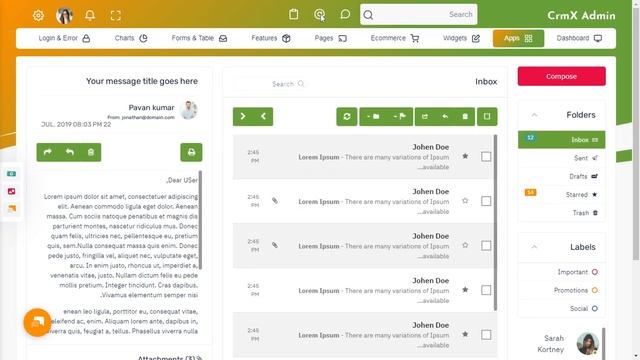The width and height of the screenshot is (640, 360).
Task: Star the third Johen Doe mail
Action: click(465, 245)
